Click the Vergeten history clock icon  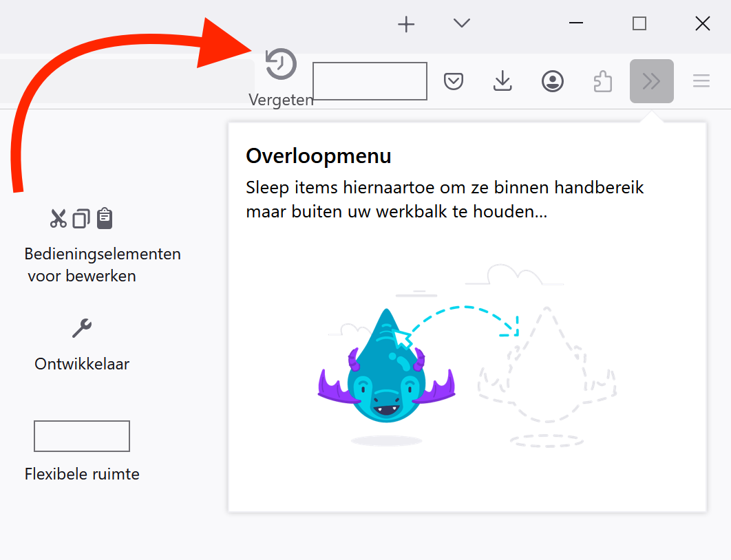tap(281, 65)
